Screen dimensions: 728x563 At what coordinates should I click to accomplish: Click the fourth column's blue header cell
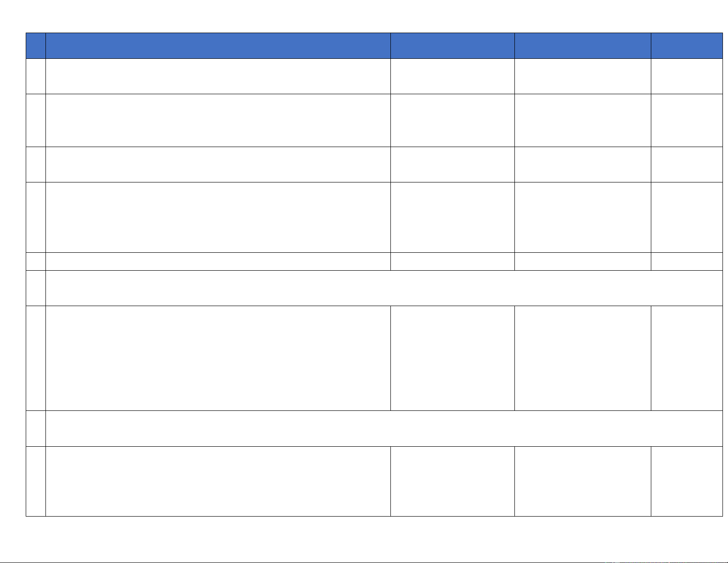pyautogui.click(x=582, y=45)
